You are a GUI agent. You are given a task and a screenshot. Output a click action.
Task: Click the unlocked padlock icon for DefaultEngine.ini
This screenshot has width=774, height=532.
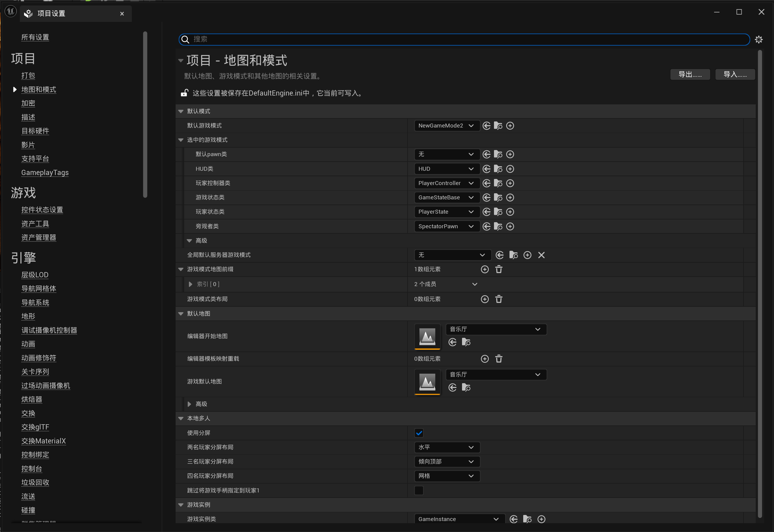[x=184, y=93]
